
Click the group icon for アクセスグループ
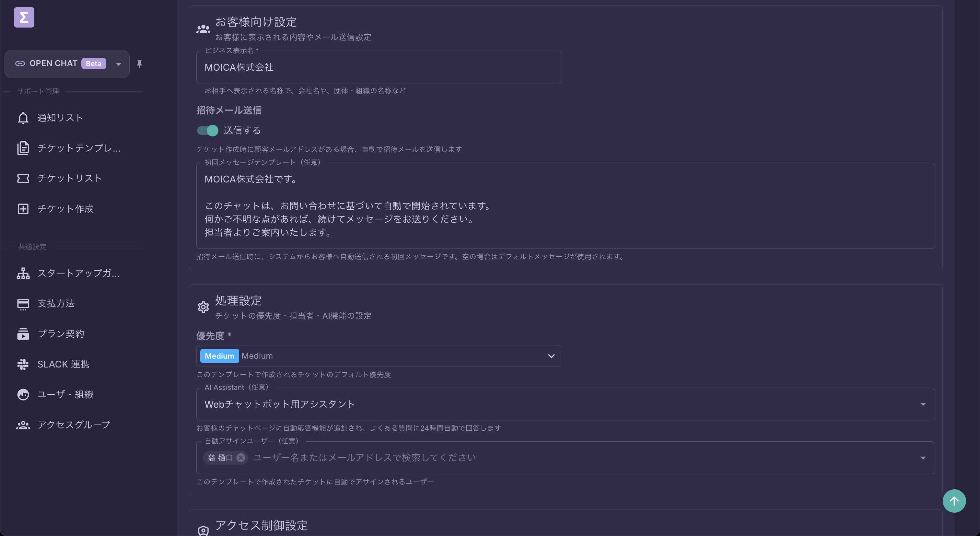click(23, 425)
